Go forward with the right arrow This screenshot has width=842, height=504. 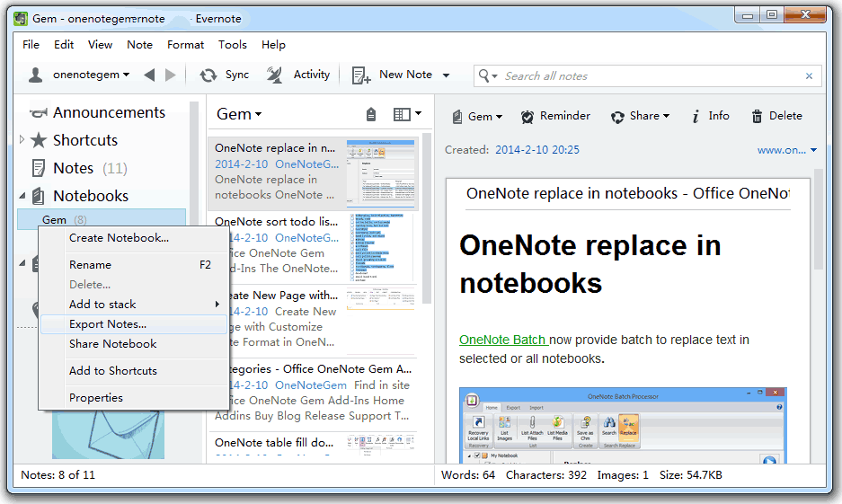point(170,75)
